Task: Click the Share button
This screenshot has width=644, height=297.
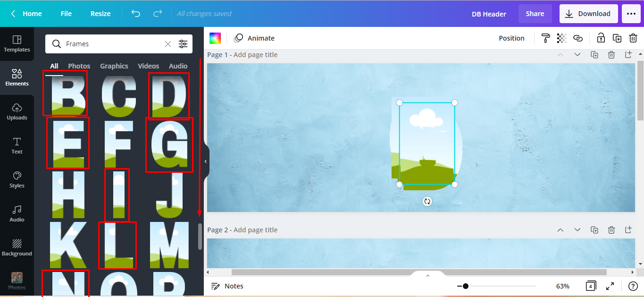Action: click(x=535, y=14)
